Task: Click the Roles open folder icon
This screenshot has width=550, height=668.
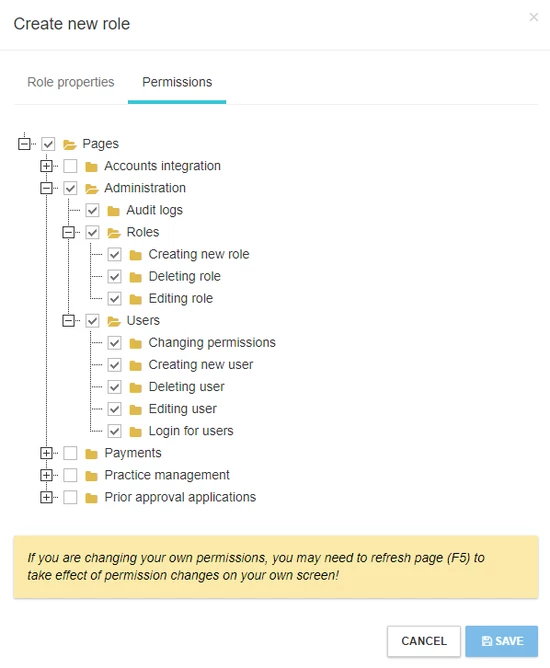Action: [x=114, y=233]
